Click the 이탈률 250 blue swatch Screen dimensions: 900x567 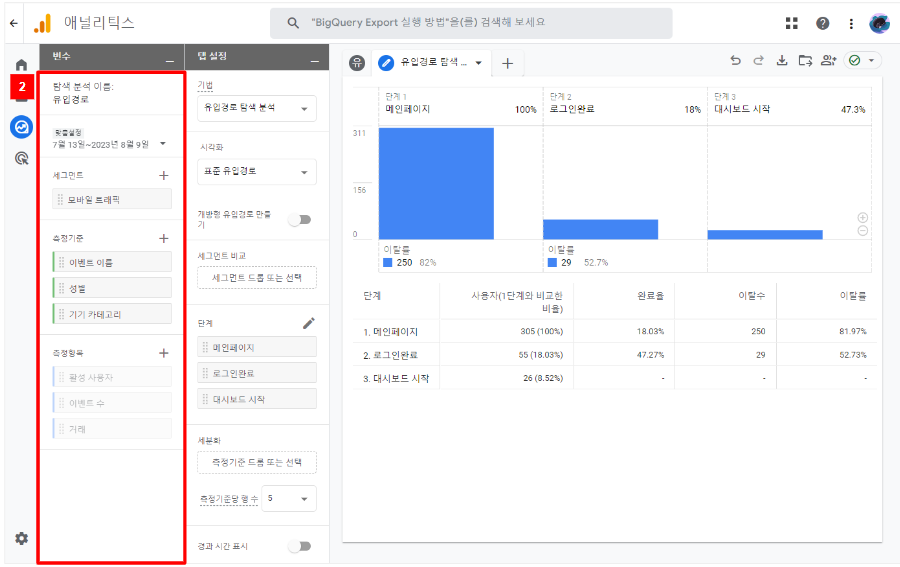pyautogui.click(x=387, y=262)
